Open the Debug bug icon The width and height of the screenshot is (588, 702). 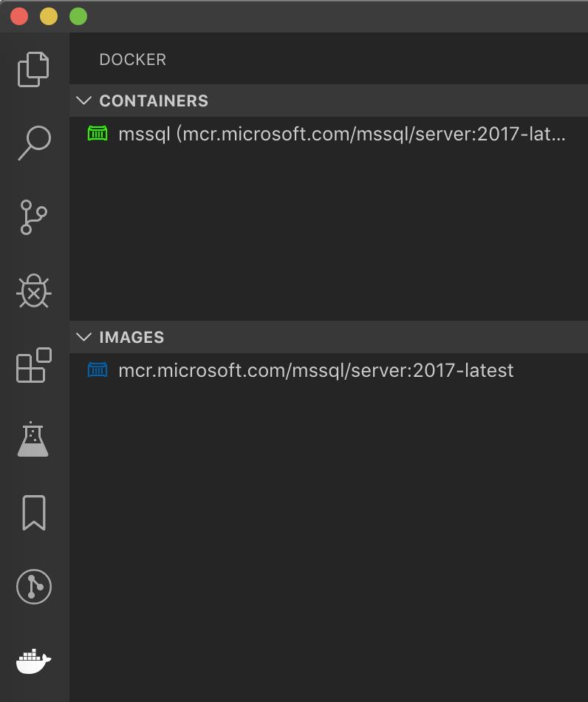(34, 291)
